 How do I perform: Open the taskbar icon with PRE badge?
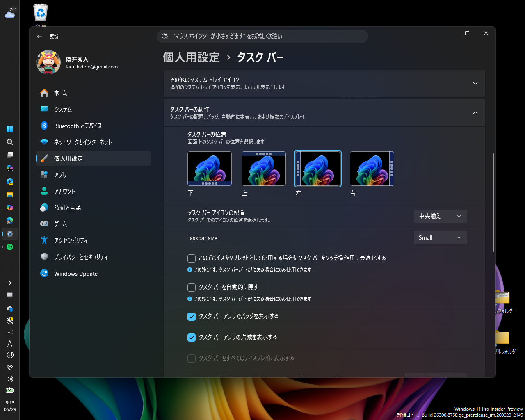(x=10, y=181)
